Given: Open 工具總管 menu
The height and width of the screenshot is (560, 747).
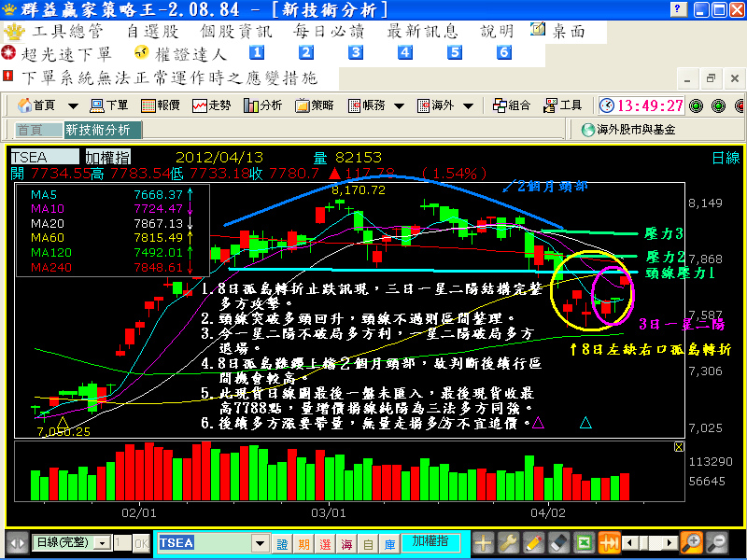Looking at the screenshot, I should coord(67,32).
